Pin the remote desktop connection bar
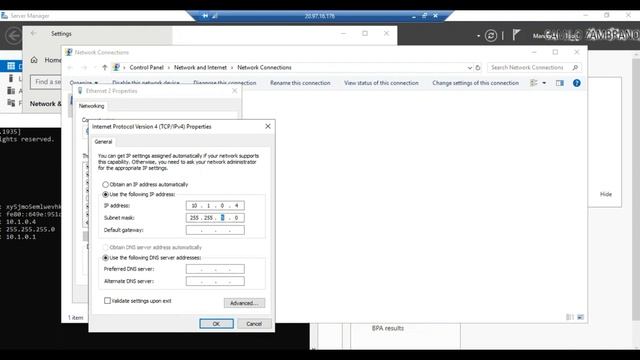Image resolution: width=640 pixels, height=360 pixels. point(205,16)
